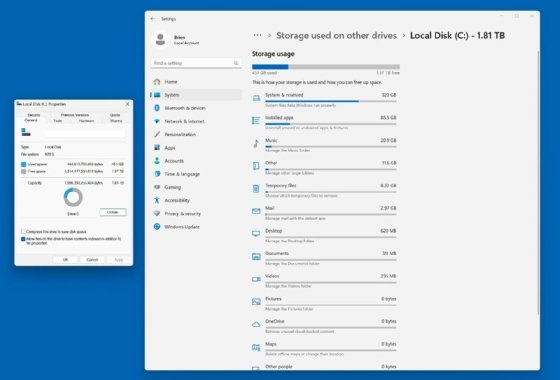Click the Settings window vertical scrollbar
The height and width of the screenshot is (380, 560).
[538, 182]
